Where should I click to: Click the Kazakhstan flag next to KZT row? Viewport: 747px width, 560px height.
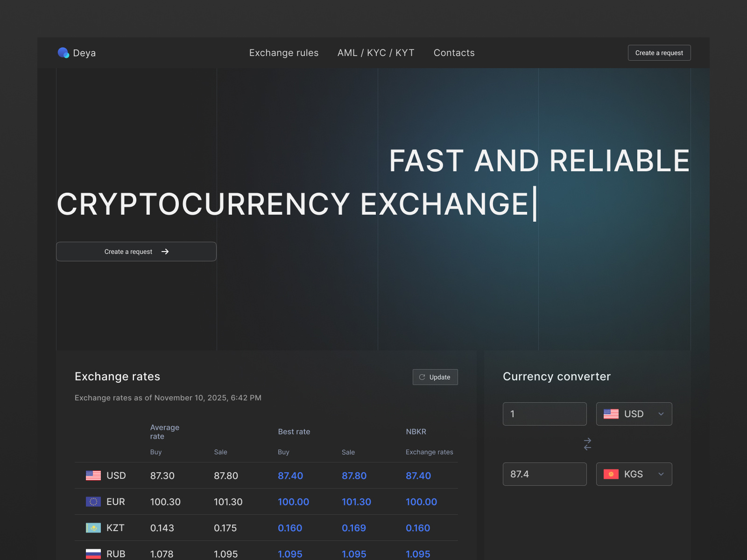click(x=92, y=528)
